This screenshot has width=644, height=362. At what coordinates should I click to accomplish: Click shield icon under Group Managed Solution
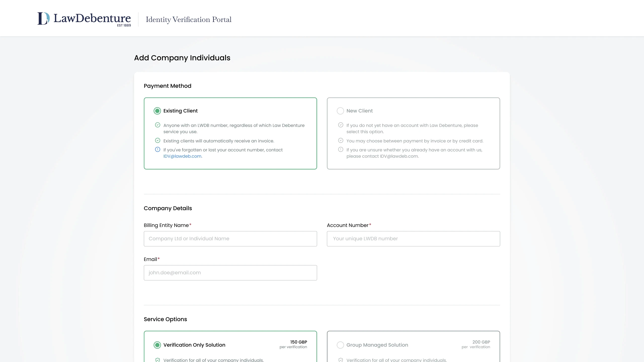341,360
